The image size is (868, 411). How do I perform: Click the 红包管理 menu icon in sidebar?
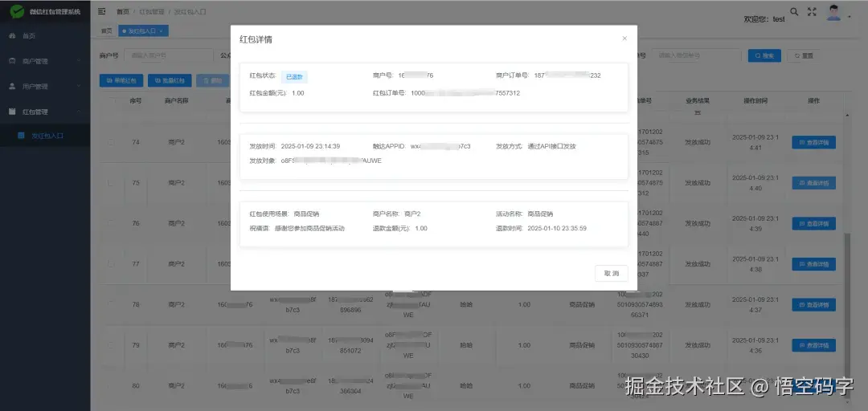(12, 112)
